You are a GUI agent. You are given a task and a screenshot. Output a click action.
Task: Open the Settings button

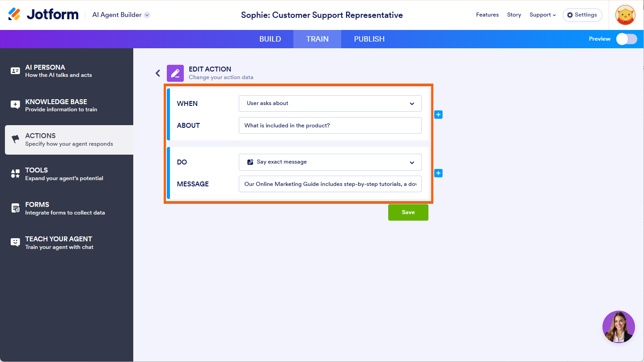coord(582,15)
